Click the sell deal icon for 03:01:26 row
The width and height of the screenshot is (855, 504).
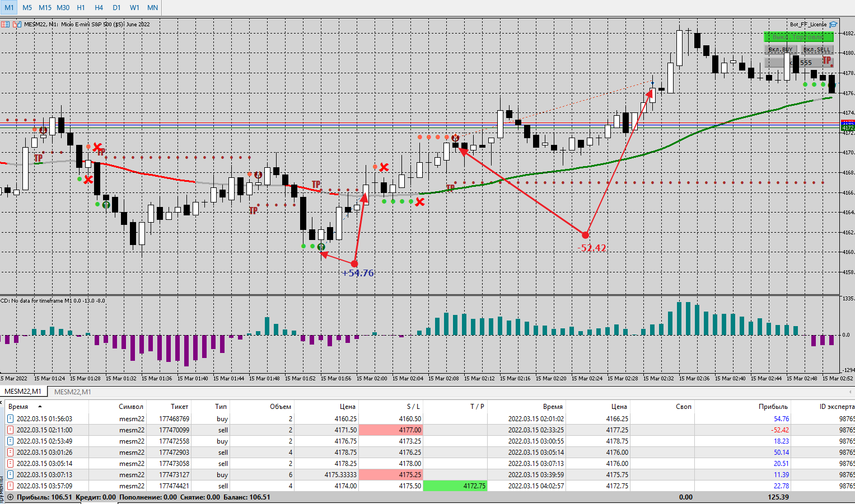(x=10, y=453)
